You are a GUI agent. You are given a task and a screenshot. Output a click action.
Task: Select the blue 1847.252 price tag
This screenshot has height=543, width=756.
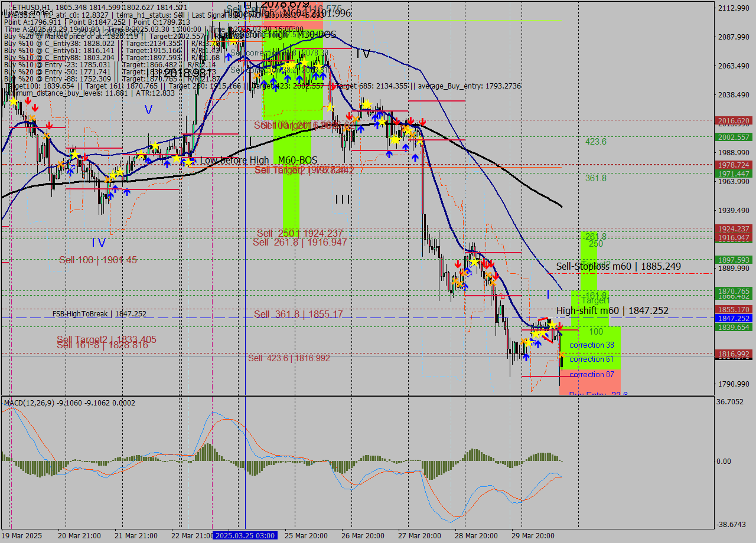coord(734,318)
